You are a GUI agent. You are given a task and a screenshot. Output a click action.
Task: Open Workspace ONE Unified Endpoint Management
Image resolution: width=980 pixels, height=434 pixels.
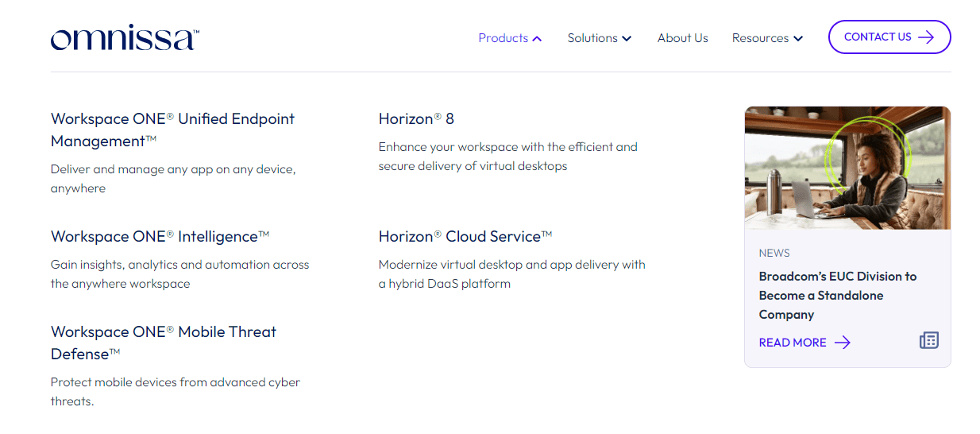coord(172,130)
